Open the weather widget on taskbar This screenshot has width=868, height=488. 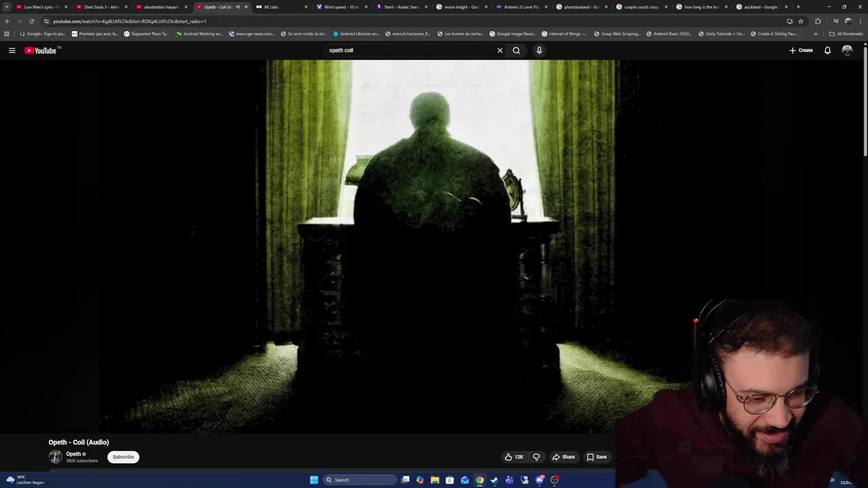coord(24,480)
